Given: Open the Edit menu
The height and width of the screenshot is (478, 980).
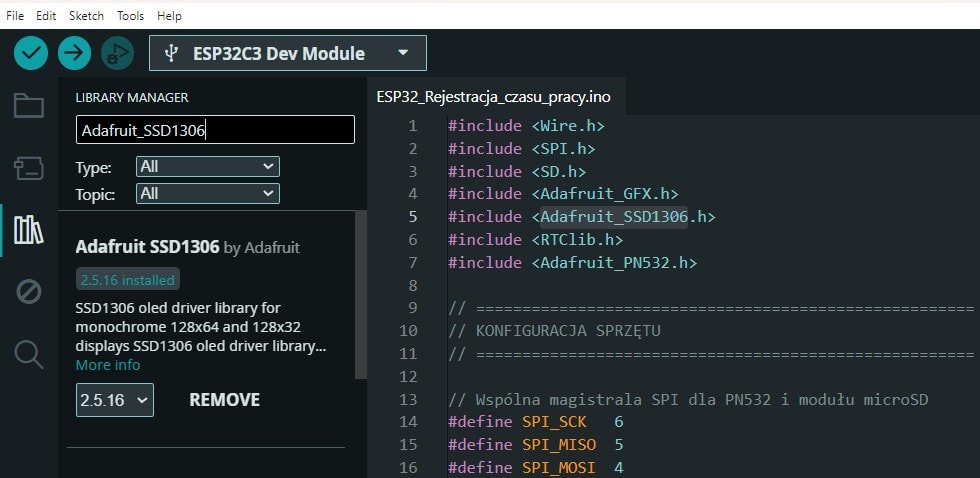Looking at the screenshot, I should (x=46, y=16).
